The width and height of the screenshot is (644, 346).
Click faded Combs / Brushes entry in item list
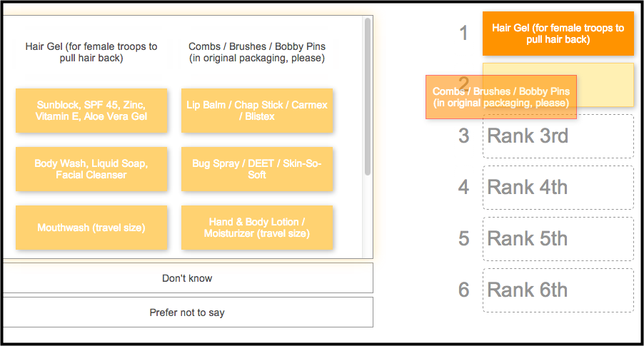pyautogui.click(x=257, y=52)
